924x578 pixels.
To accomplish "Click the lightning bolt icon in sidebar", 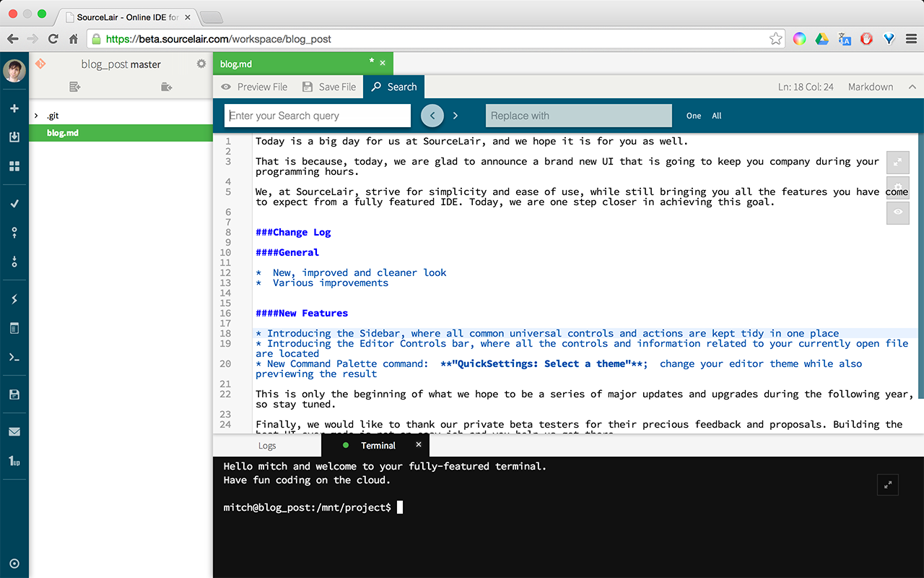I will pyautogui.click(x=14, y=299).
